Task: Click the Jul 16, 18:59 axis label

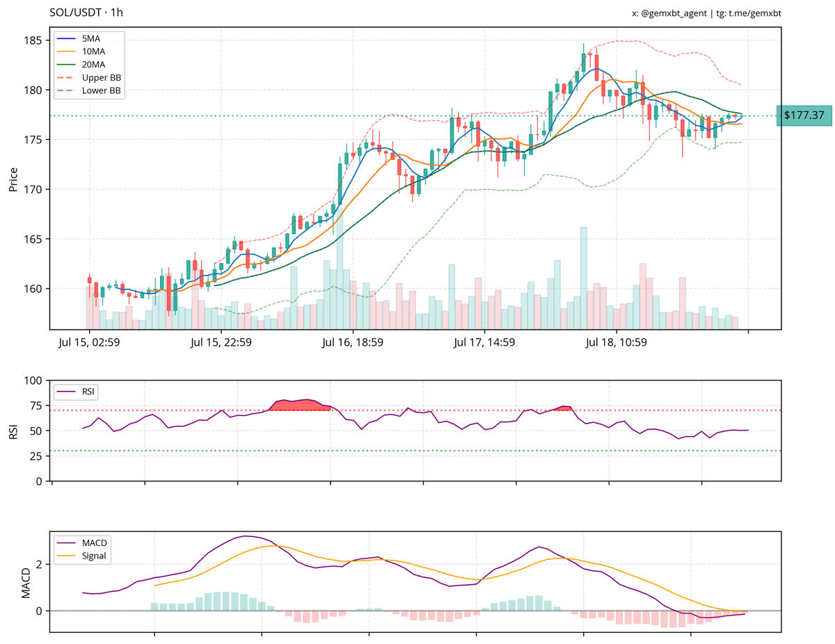Action: tap(352, 342)
